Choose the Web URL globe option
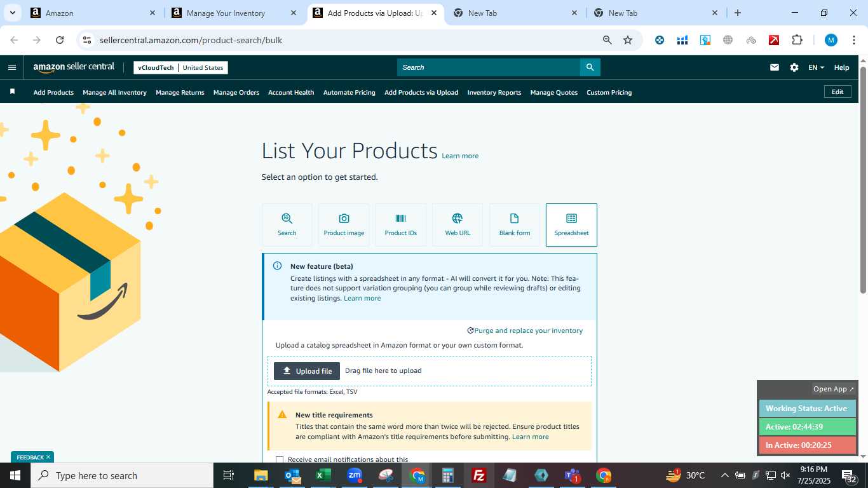The image size is (868, 488). [458, 225]
